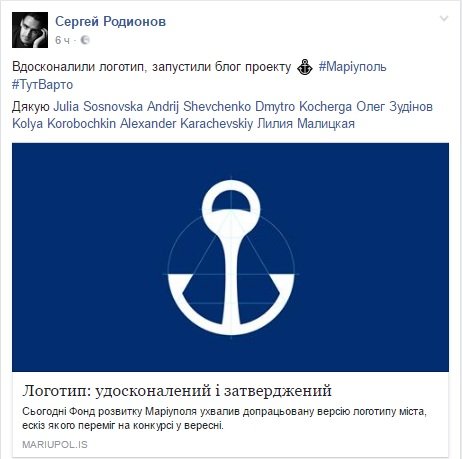This screenshot has height=459, width=462.
Task: Open the 6 ч timestamp link
Action: coord(63,40)
